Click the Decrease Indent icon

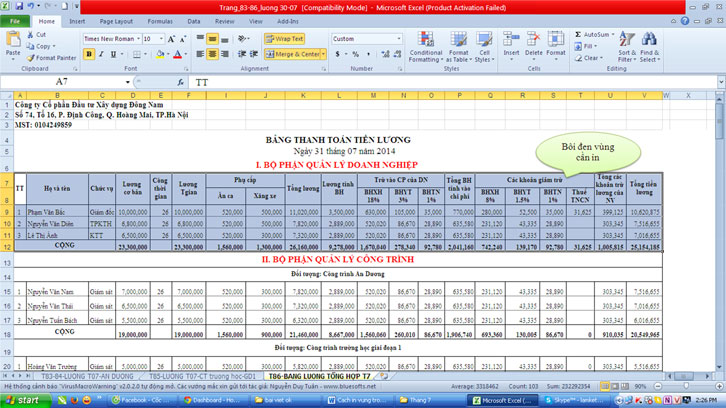[242, 54]
